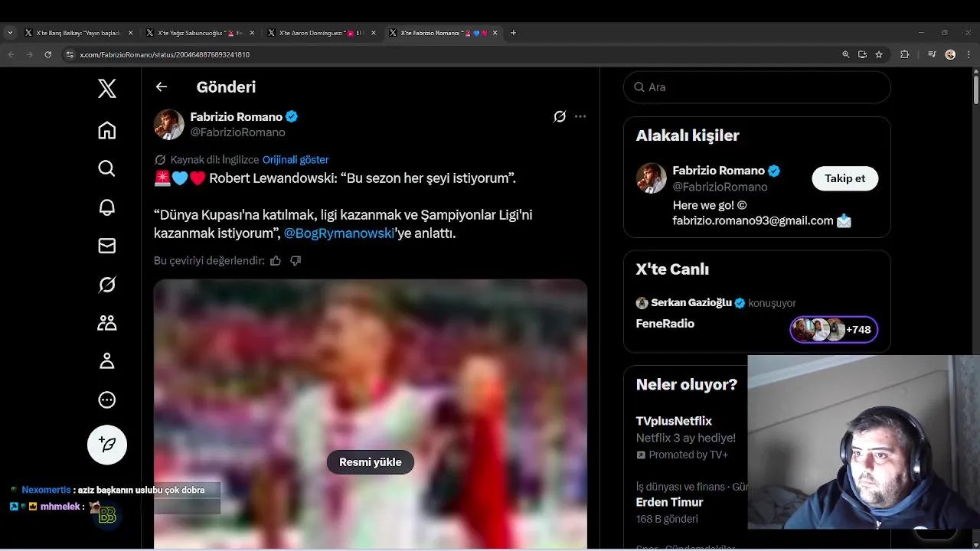Open Erden Timur trending topic
Image resolution: width=980 pixels, height=551 pixels.
[x=669, y=503]
